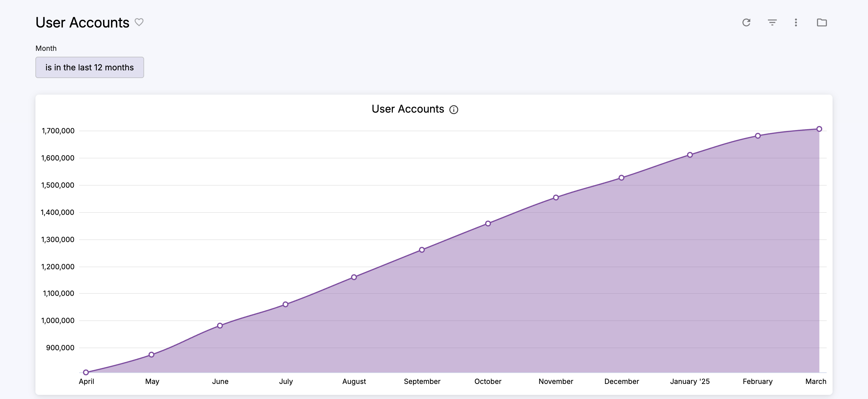Select the June data point
868x399 pixels.
220,325
